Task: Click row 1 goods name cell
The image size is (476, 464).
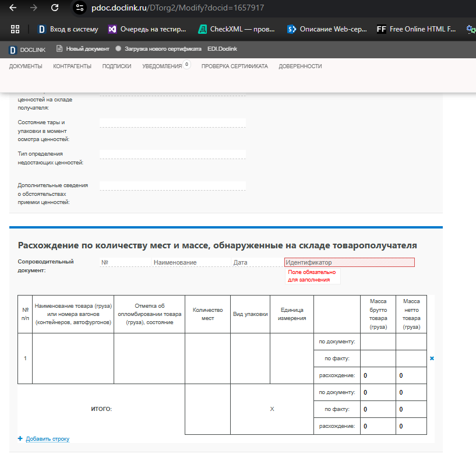Action: click(73, 358)
